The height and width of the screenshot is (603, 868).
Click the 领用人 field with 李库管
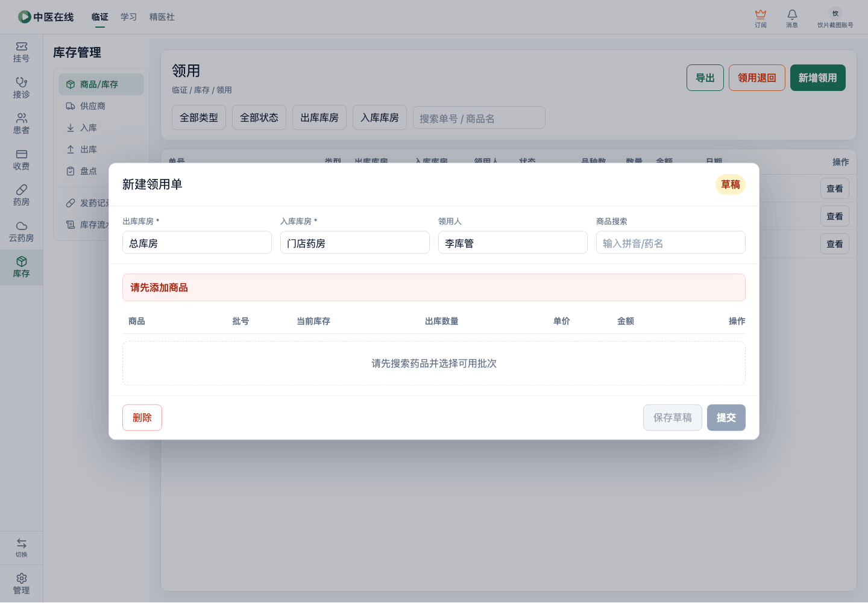(513, 243)
